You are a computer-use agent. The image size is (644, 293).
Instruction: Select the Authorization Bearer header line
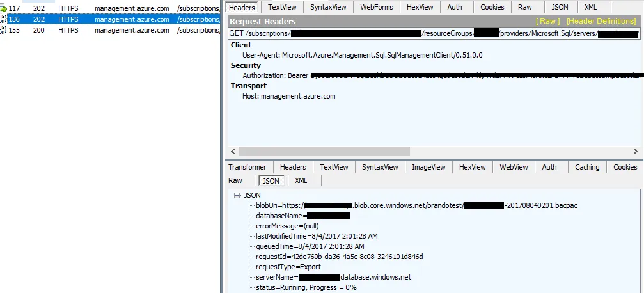click(443, 75)
